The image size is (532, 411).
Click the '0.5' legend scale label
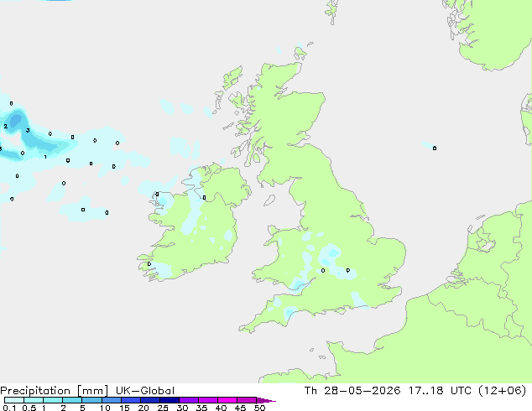click(29, 408)
